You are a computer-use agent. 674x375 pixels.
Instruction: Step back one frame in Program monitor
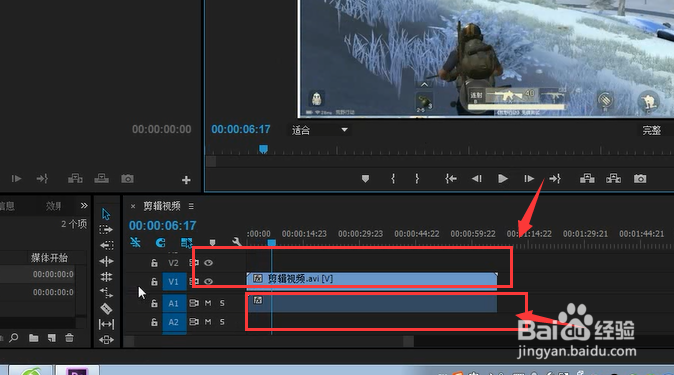(477, 178)
